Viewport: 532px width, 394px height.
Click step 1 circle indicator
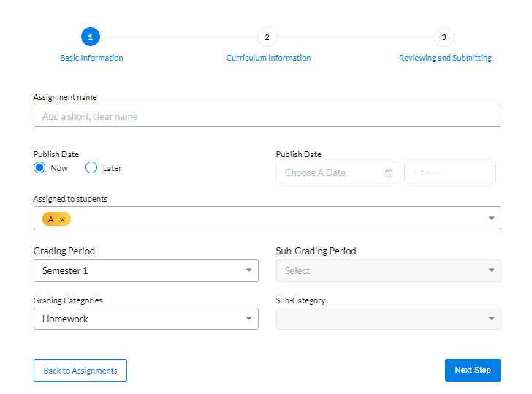click(x=91, y=37)
